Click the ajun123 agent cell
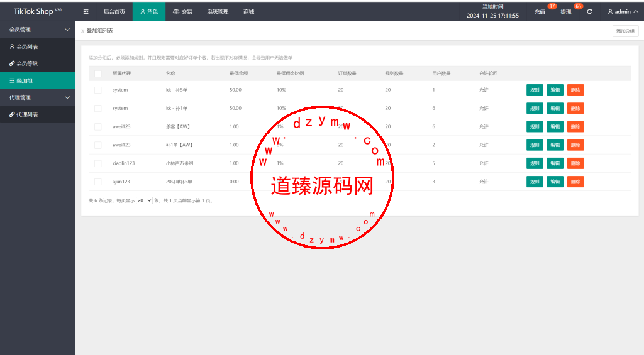This screenshot has height=355, width=644. [121, 182]
